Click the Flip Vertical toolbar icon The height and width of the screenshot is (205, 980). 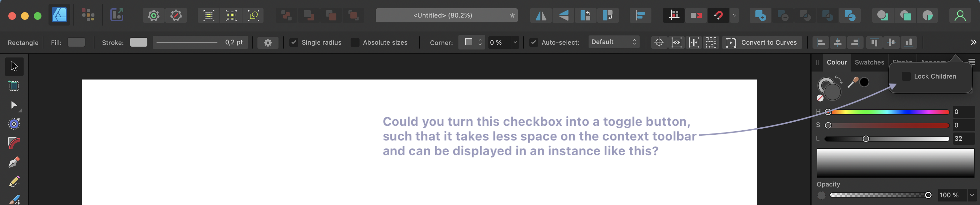[563, 15]
